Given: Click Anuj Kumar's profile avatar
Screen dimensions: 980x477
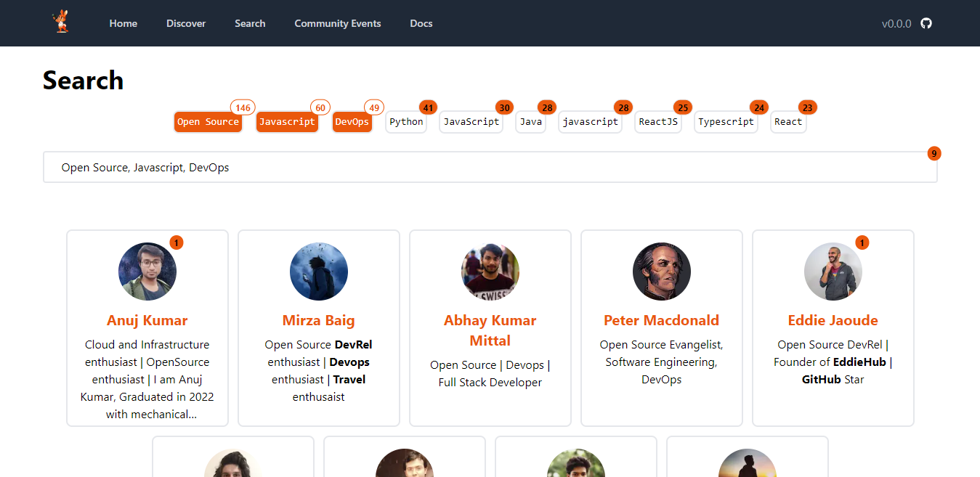Looking at the screenshot, I should pos(147,272).
